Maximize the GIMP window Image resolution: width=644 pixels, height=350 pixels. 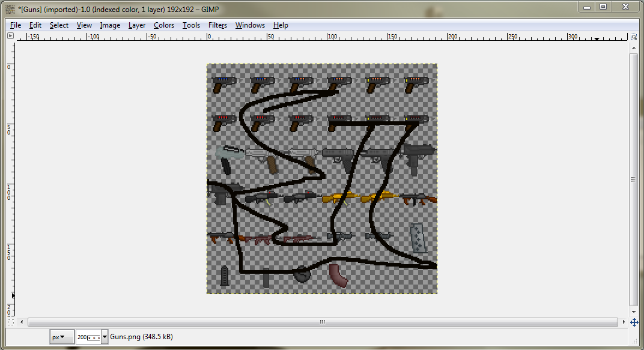603,7
